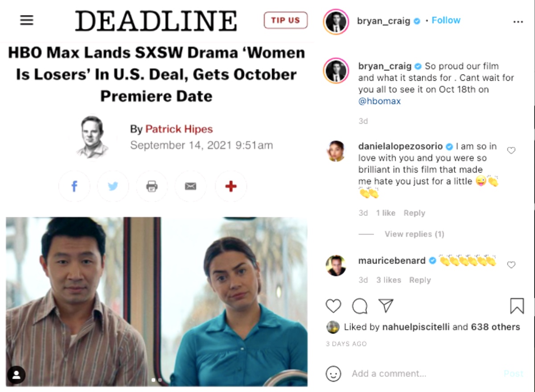The image size is (535, 392).
Task: Click the TIP US button
Action: [x=285, y=20]
